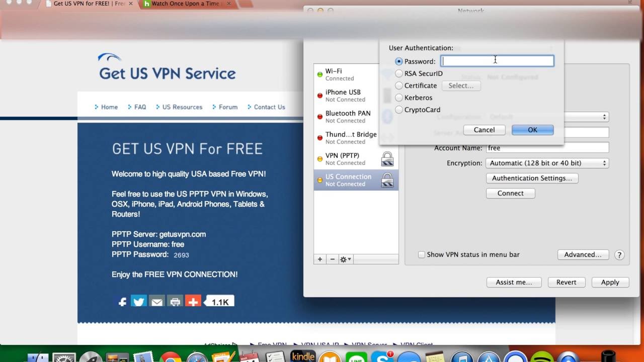The image size is (644, 362).
Task: Click red status dot beside Thund...t Bridge
Action: pyautogui.click(x=320, y=138)
